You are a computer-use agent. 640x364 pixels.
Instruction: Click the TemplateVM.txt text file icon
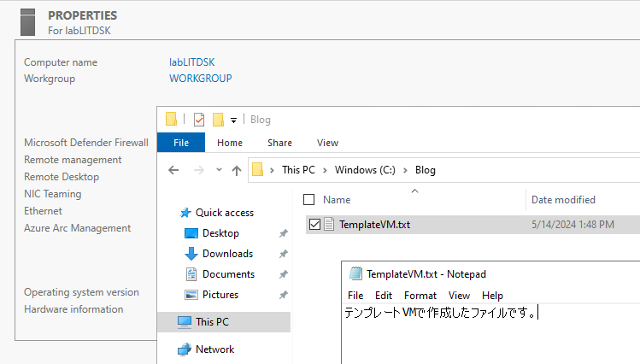tap(329, 224)
